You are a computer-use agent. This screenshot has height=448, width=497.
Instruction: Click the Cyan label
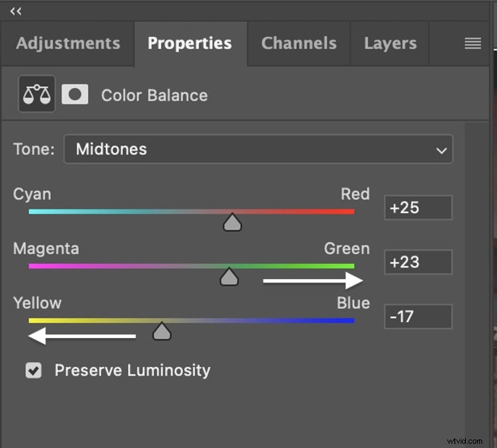[32, 195]
